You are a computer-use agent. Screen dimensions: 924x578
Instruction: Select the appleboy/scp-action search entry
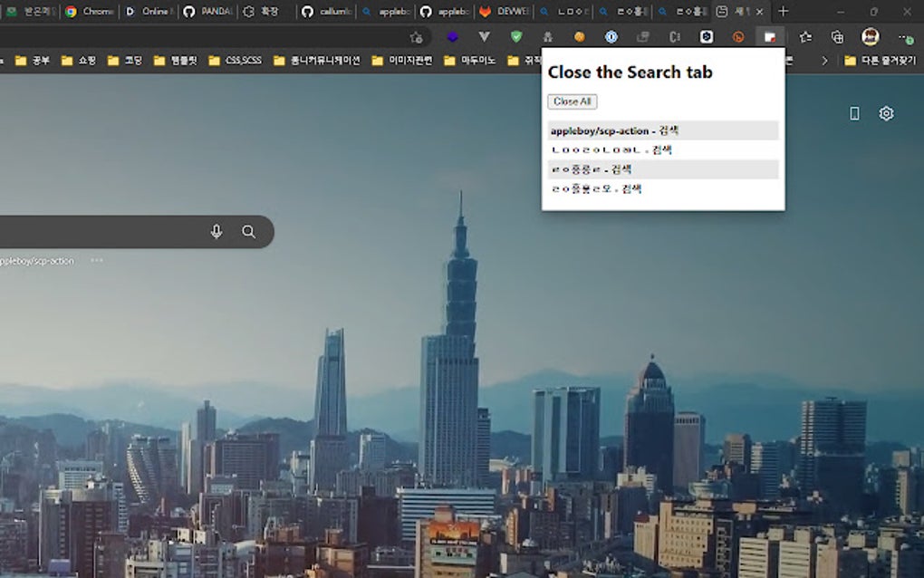point(663,130)
